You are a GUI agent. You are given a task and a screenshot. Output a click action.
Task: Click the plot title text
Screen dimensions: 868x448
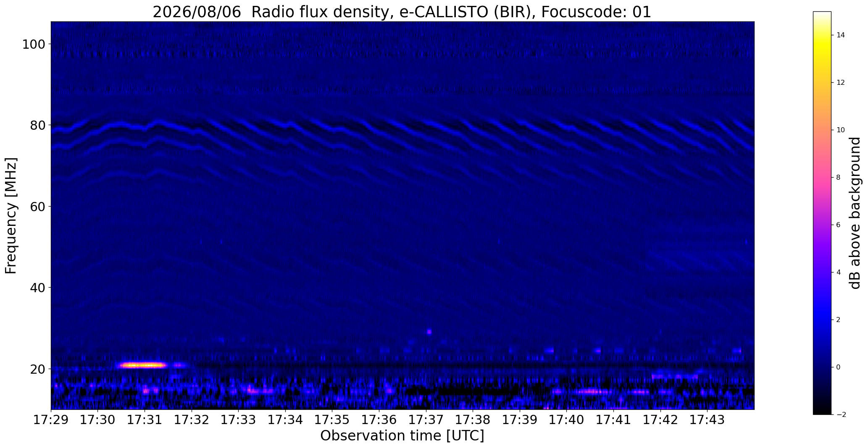402,12
